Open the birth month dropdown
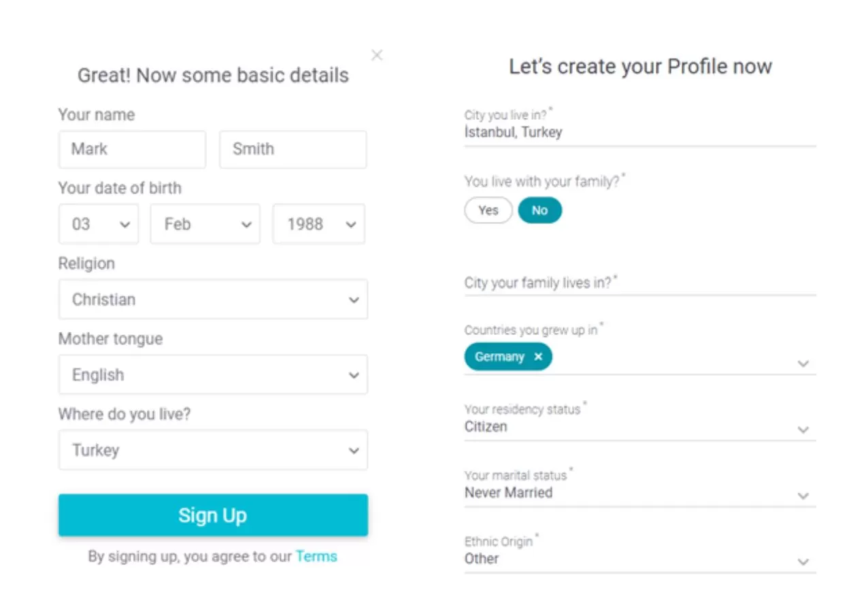The width and height of the screenshot is (868, 599). coord(205,224)
